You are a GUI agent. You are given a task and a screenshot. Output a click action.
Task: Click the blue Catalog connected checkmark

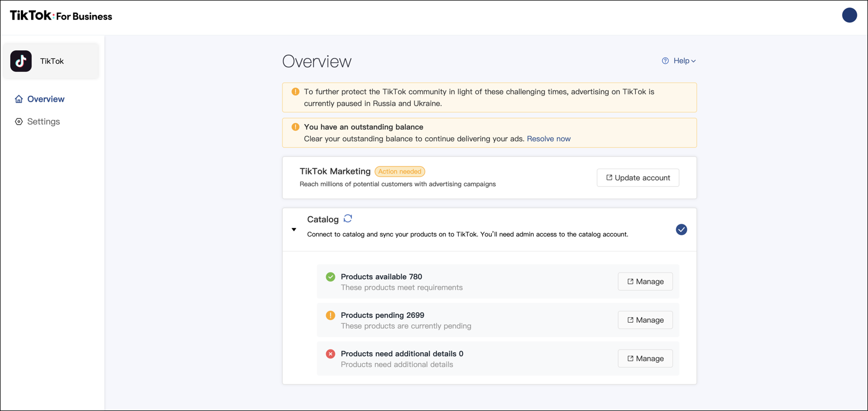click(681, 230)
